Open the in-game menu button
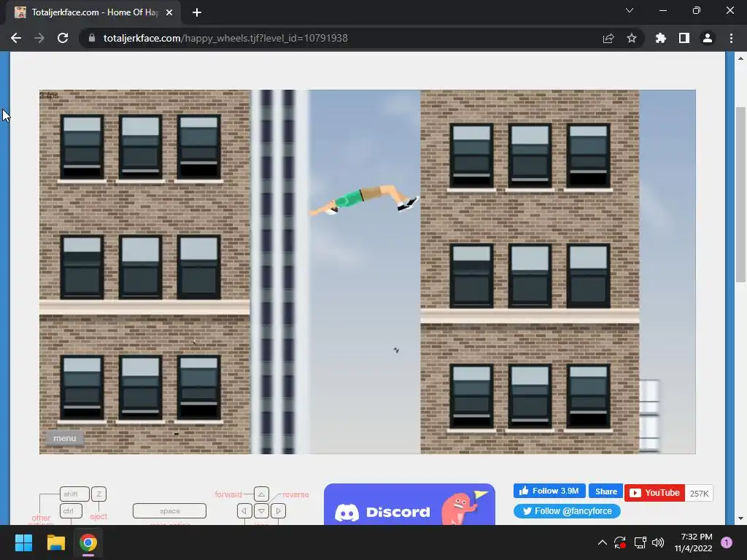 point(65,438)
